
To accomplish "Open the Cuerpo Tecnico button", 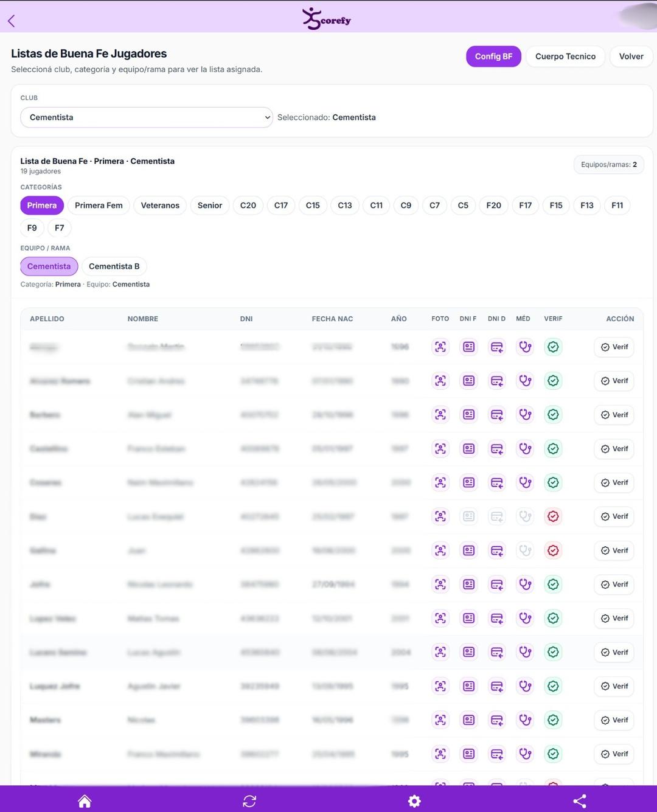I will pyautogui.click(x=566, y=57).
